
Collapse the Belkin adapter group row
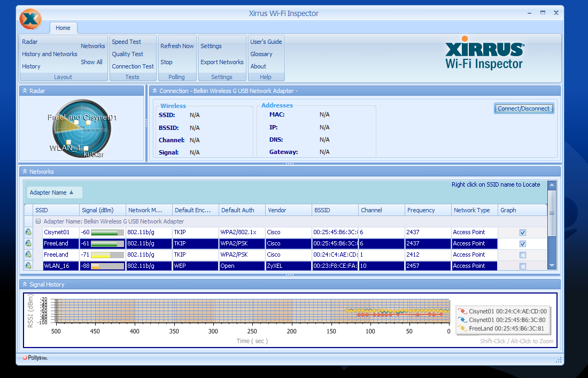(x=38, y=221)
